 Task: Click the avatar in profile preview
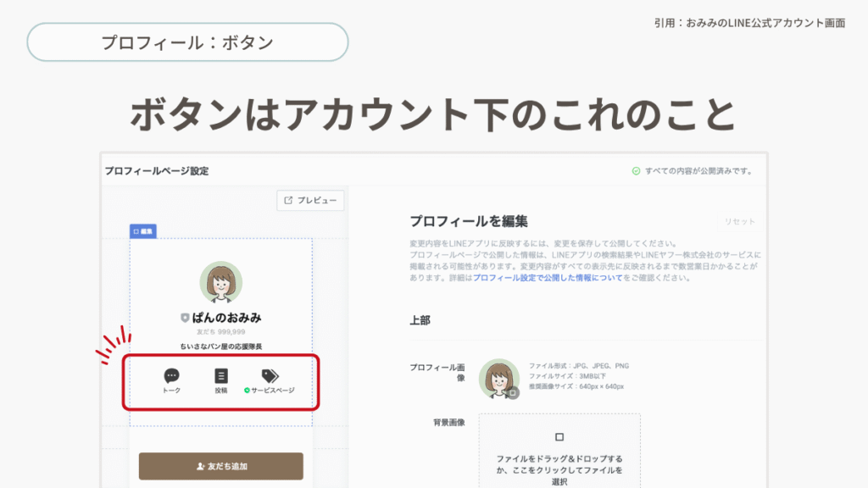click(220, 283)
